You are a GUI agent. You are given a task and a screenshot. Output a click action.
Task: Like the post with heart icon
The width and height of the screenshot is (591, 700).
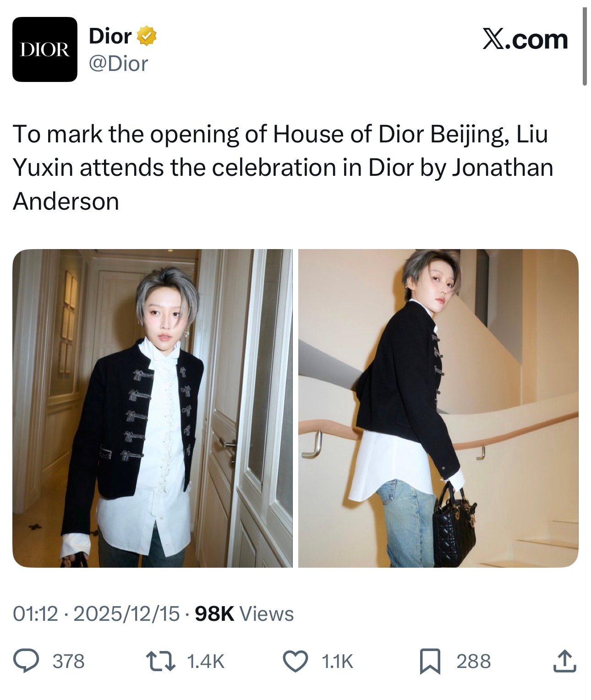[x=295, y=662]
